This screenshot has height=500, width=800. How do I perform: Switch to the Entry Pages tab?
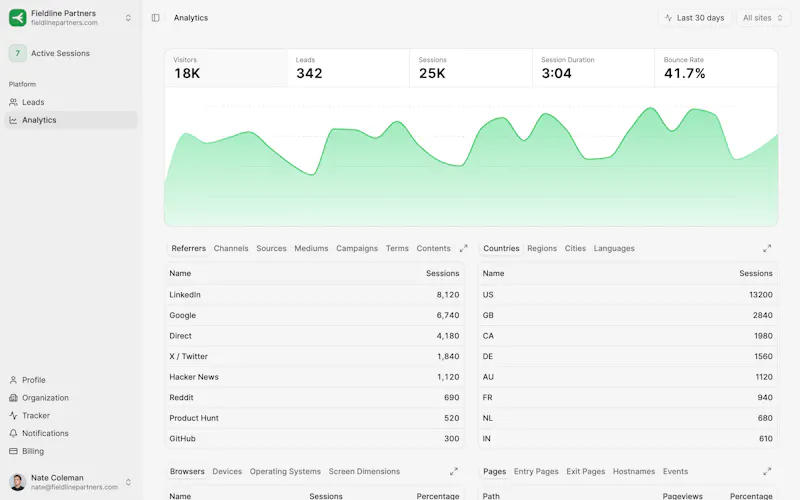[x=536, y=471]
